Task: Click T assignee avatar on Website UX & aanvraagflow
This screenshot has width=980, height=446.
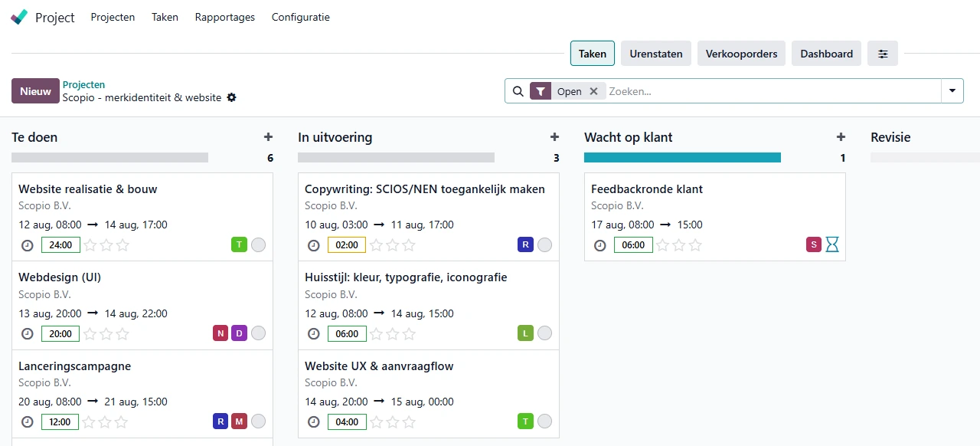Action: point(525,421)
